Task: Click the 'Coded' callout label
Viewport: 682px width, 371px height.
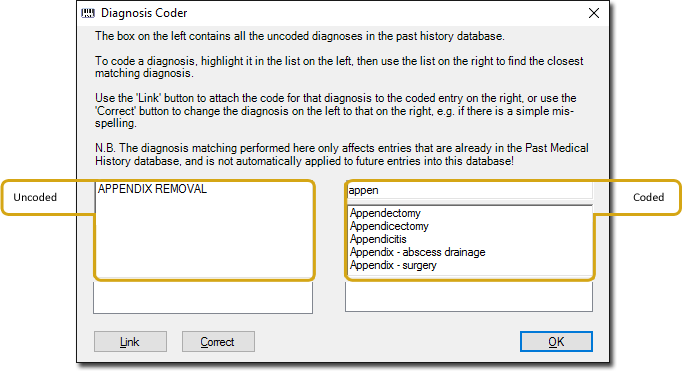Action: click(x=649, y=197)
